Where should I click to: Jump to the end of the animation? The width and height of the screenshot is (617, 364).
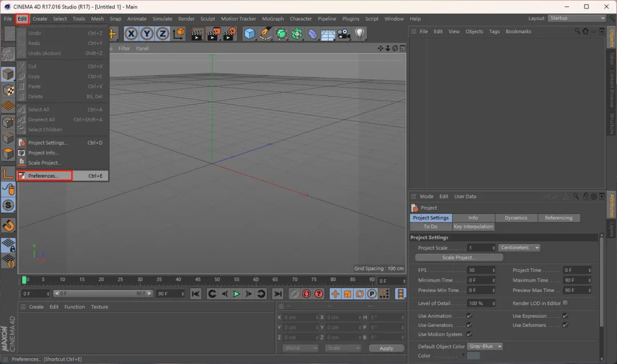[278, 294]
